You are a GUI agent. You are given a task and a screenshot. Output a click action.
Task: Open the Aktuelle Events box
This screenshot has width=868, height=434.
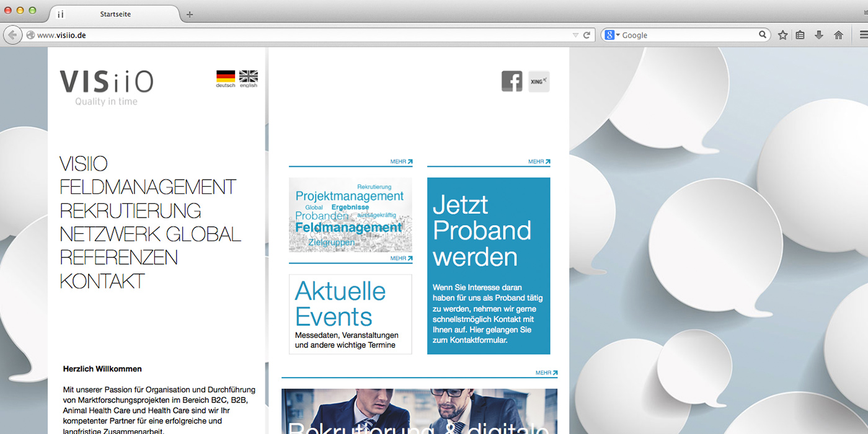[x=350, y=314]
